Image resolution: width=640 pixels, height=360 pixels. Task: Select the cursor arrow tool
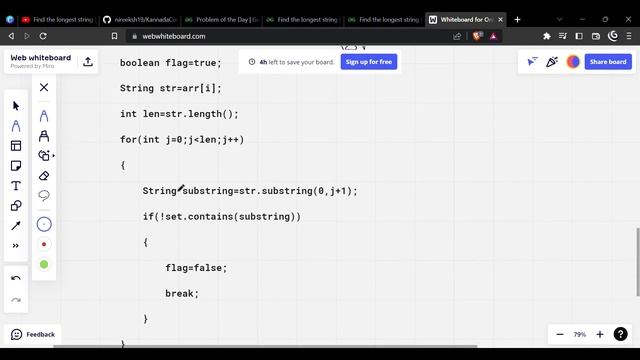point(16,106)
